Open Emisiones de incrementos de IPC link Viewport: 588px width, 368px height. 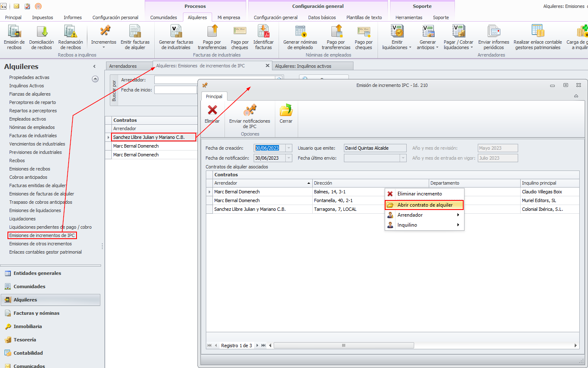point(42,235)
